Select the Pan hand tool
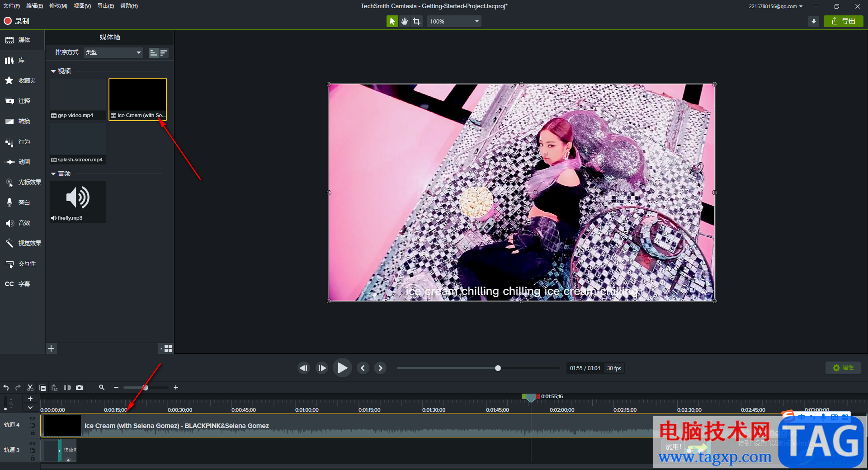868x470 pixels. click(404, 21)
